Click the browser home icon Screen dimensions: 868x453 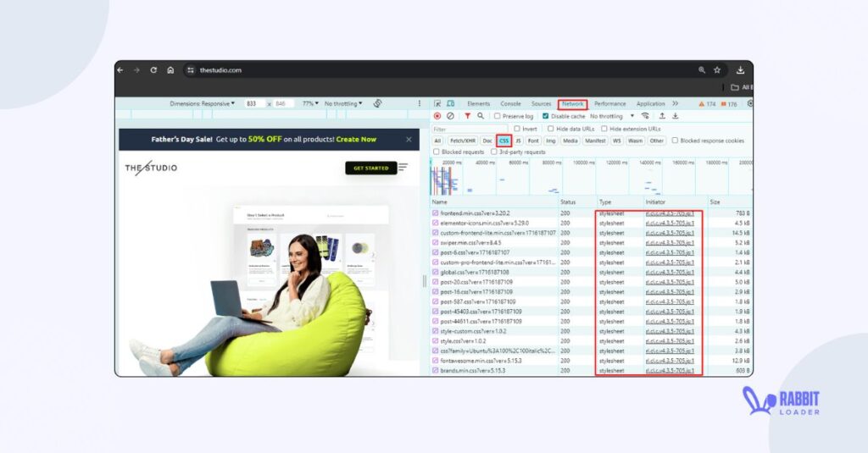(x=170, y=70)
